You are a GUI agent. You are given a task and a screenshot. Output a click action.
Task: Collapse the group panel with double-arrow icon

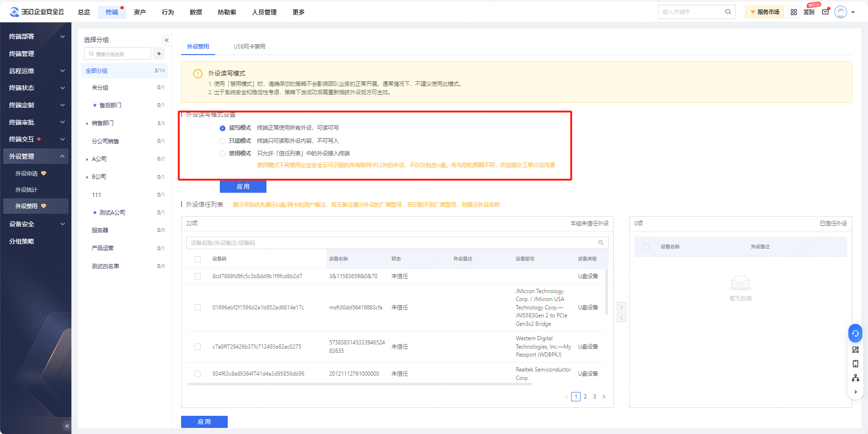166,40
